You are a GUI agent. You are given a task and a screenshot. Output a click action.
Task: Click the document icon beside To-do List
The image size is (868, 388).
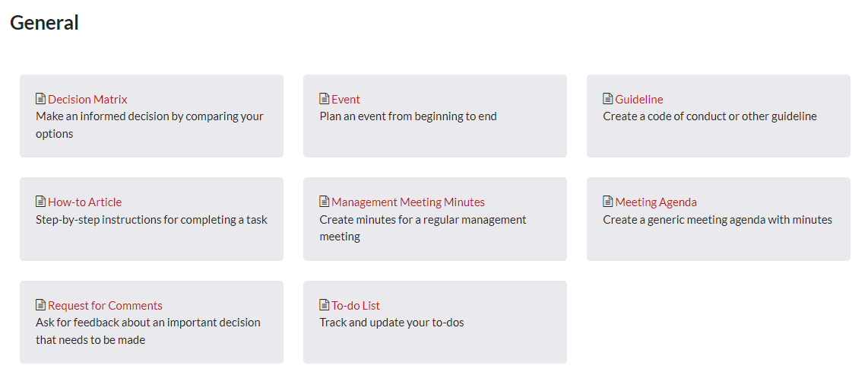pos(325,305)
